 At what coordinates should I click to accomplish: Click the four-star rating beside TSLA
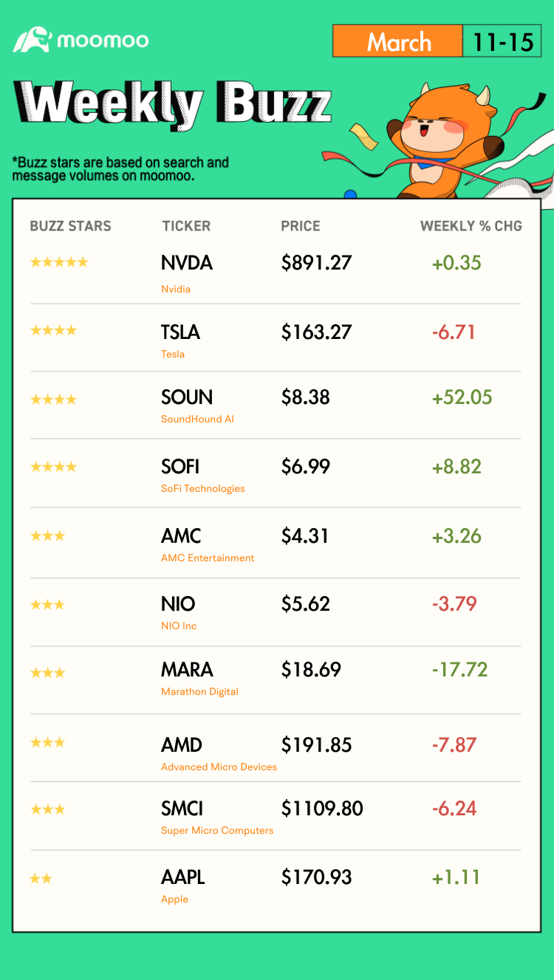[53, 330]
